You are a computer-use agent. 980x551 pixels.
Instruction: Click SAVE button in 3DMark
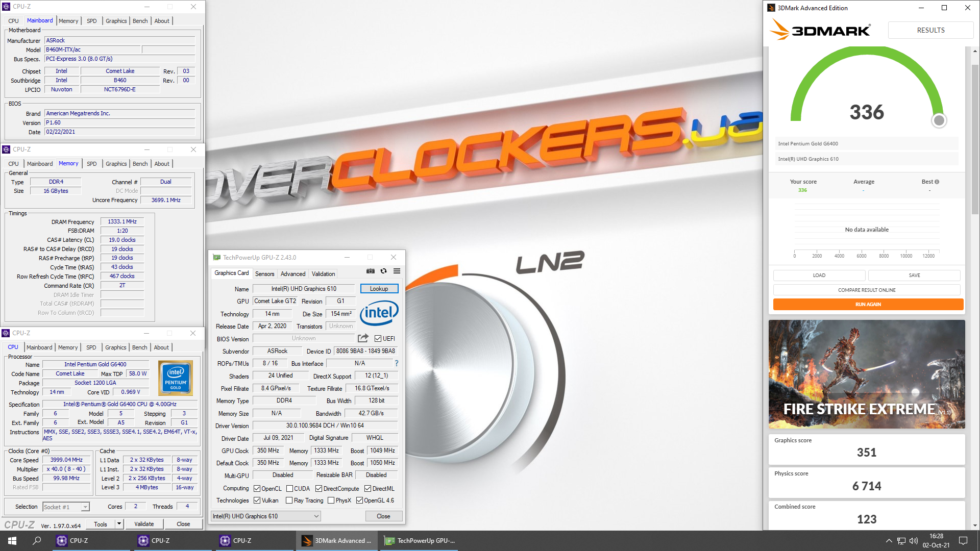click(914, 275)
